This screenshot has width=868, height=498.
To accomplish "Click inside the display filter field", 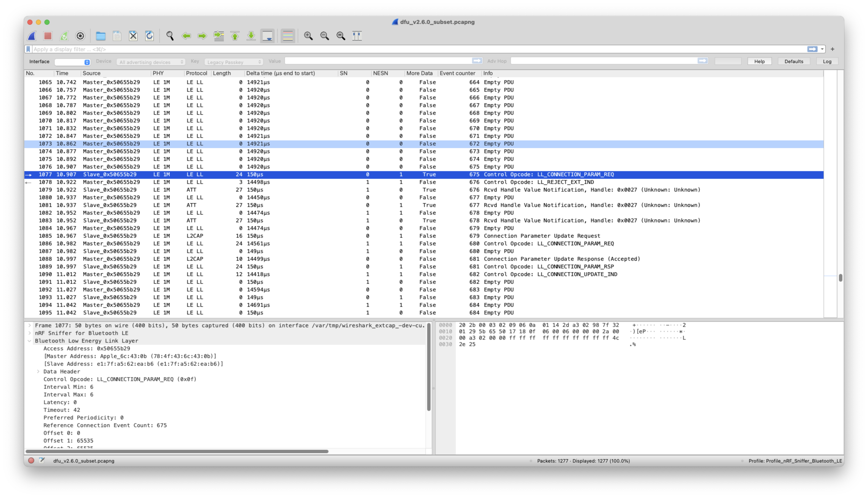I will pos(205,49).
